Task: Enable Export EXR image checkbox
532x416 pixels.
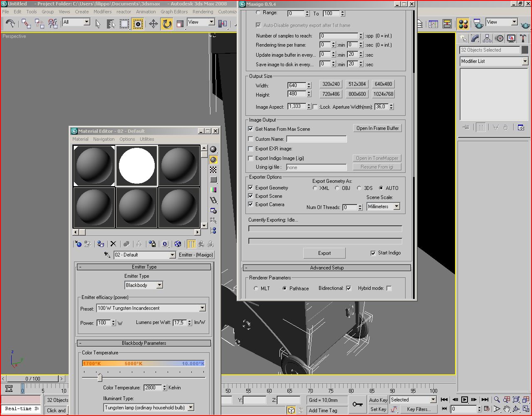Action: coord(250,149)
